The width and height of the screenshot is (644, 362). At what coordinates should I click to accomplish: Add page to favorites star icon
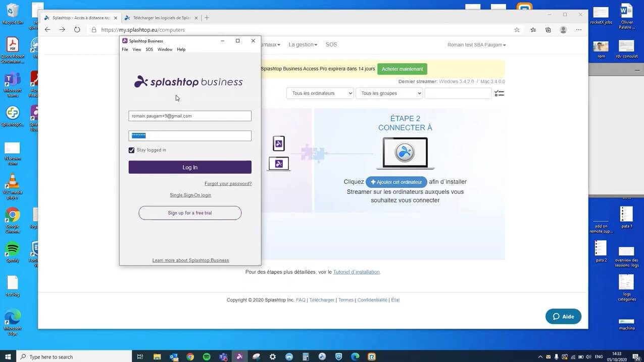[517, 30]
